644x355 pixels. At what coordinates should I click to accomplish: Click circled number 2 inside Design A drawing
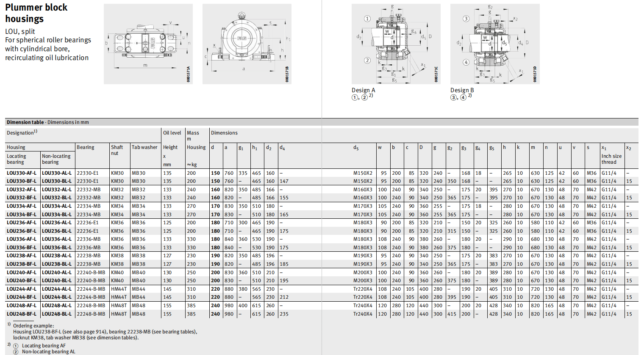(367, 61)
